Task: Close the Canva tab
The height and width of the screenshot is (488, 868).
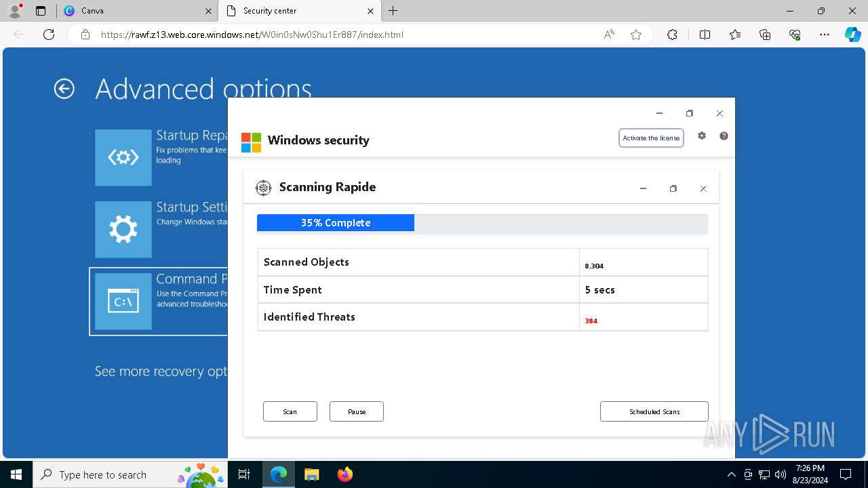Action: coord(208,11)
